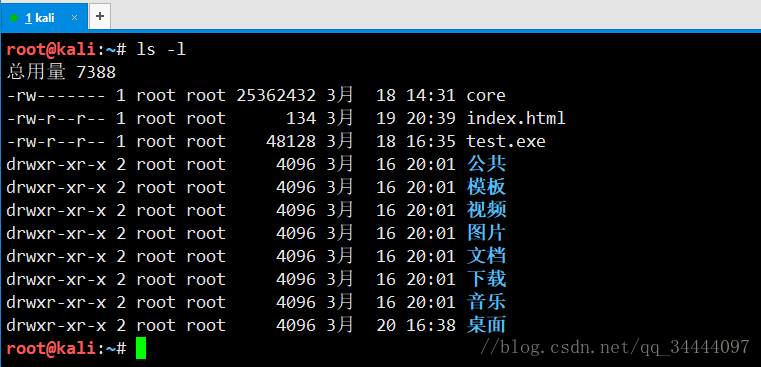Open a new session with the plus button
The image size is (761, 367).
(100, 17)
